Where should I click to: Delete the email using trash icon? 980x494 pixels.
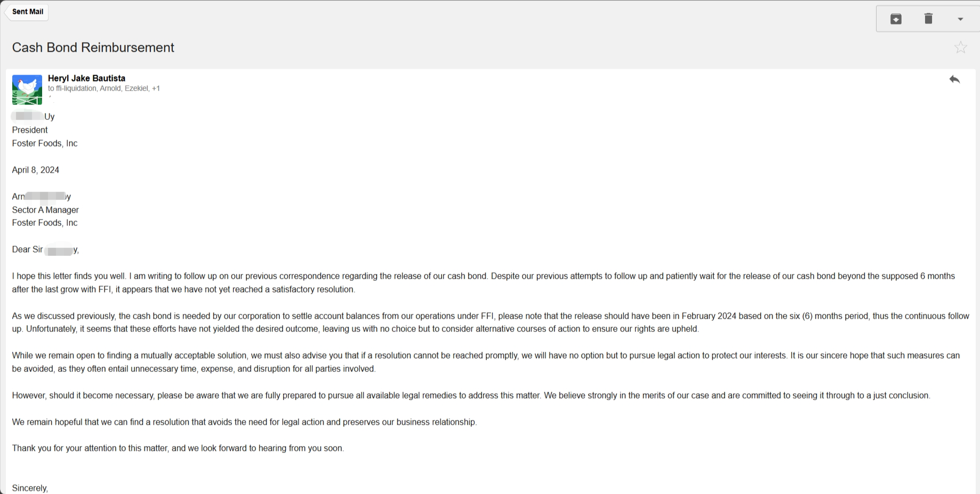tap(928, 19)
